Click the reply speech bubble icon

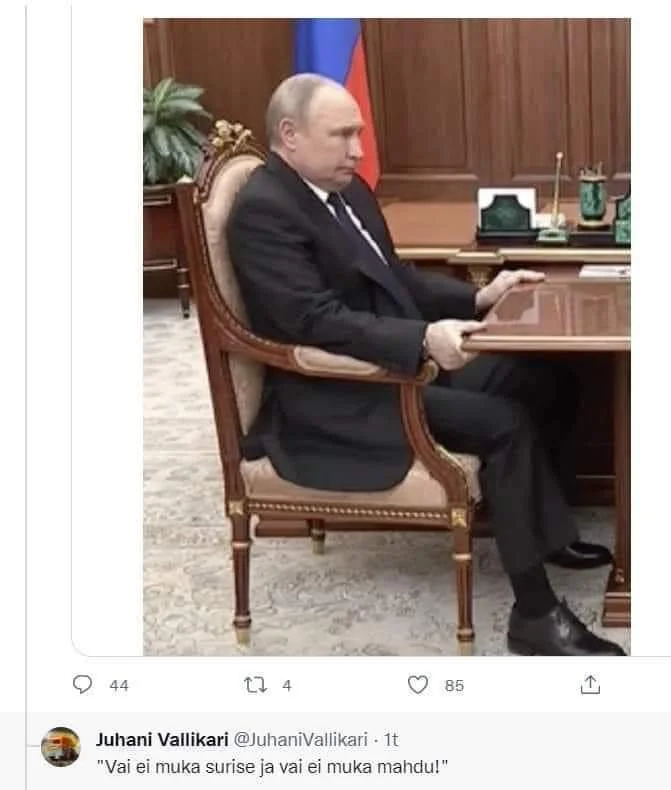click(x=82, y=685)
